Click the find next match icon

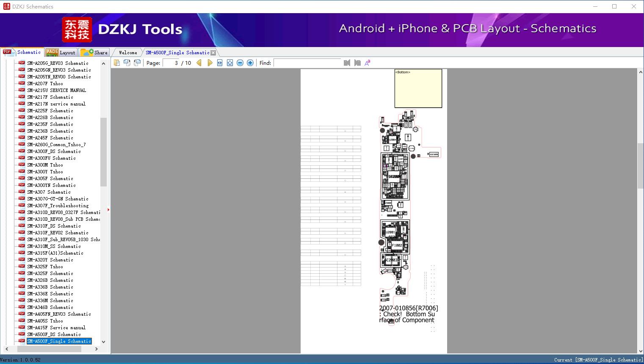(357, 63)
